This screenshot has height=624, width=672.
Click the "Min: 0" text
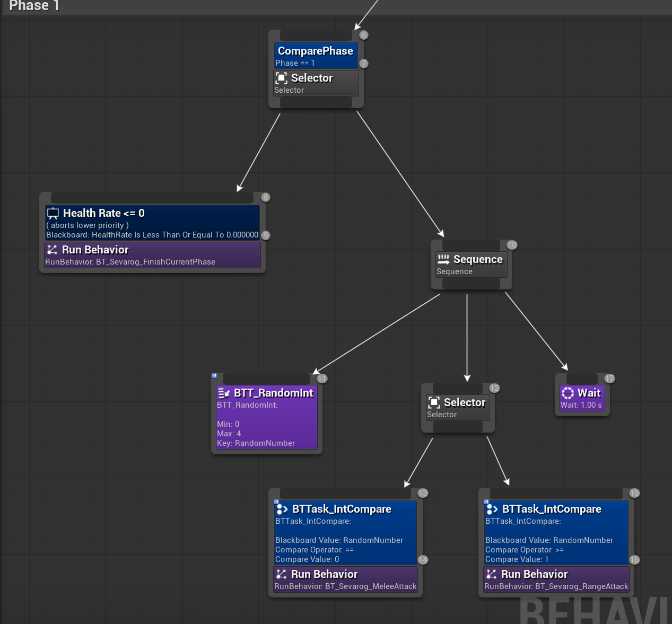click(228, 424)
